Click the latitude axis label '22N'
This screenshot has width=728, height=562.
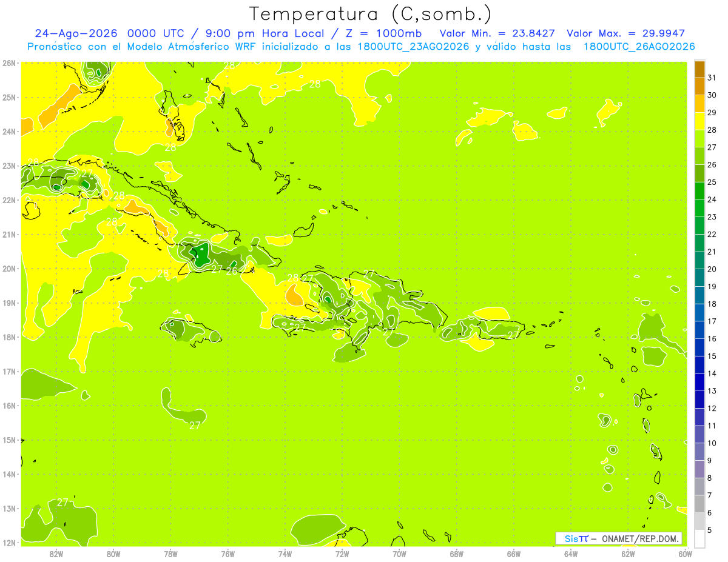(9, 200)
